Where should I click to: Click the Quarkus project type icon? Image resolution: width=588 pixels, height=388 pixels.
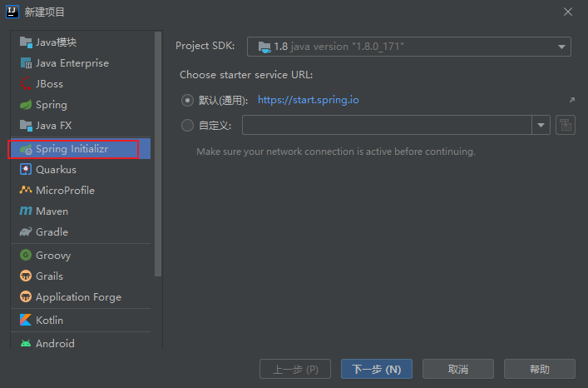point(26,169)
